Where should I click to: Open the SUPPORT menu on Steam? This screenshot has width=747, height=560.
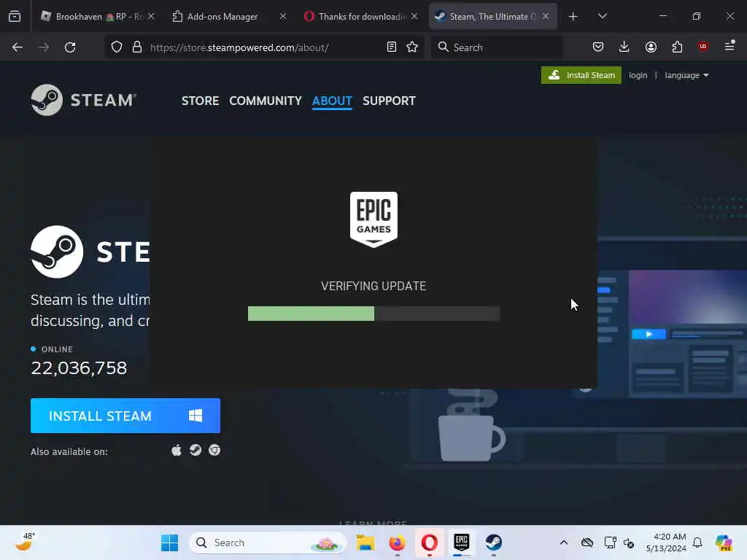(x=389, y=101)
